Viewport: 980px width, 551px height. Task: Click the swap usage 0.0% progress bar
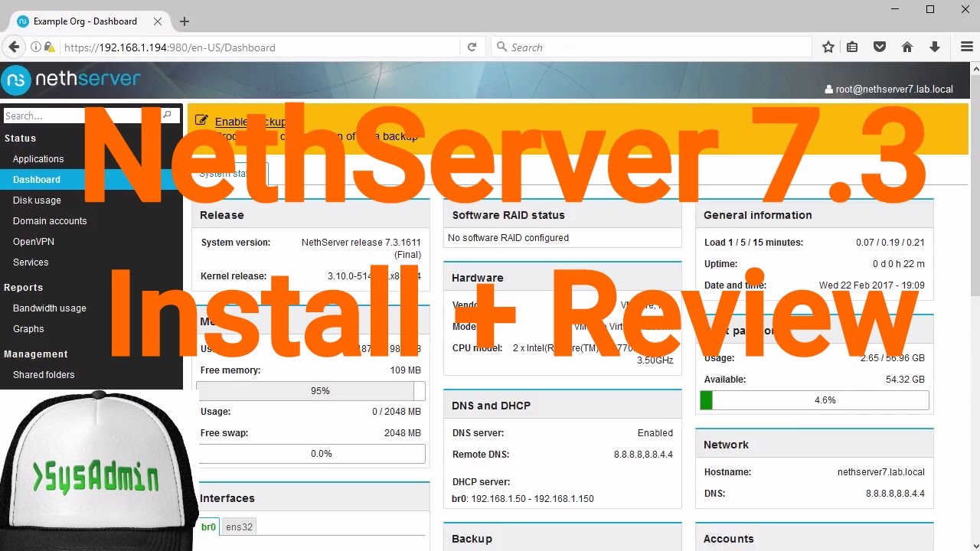(x=311, y=454)
